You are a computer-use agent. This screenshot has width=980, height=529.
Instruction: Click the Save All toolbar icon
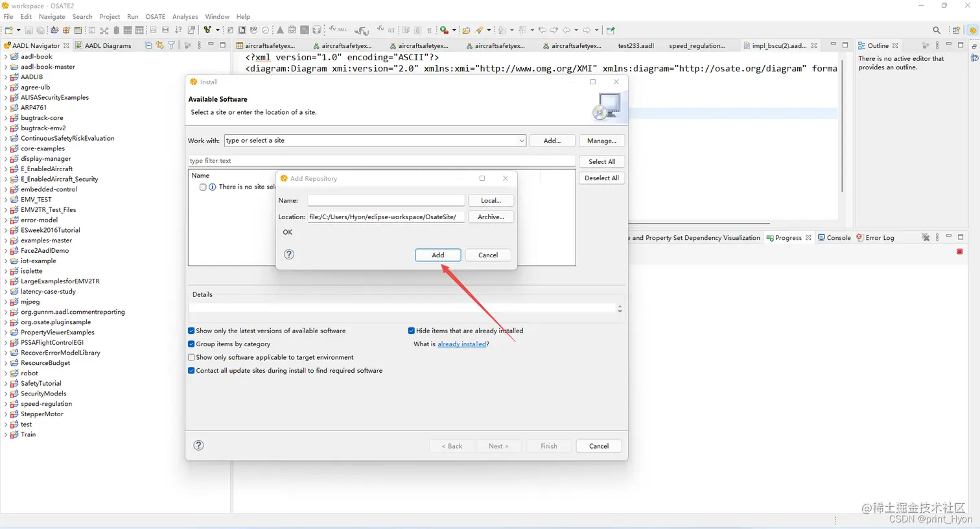pos(40,30)
